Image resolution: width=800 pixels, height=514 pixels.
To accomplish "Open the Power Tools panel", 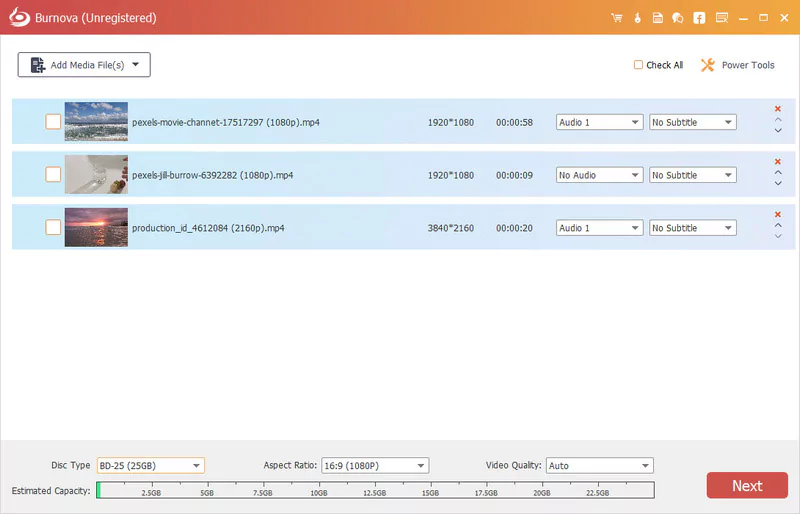I will click(x=737, y=65).
